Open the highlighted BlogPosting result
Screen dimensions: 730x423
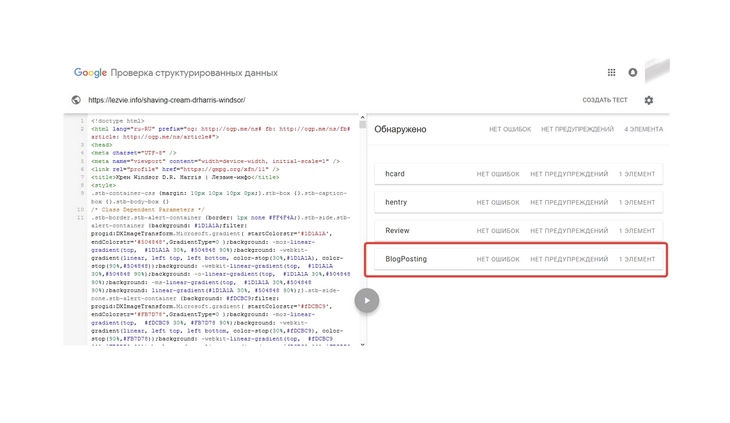tap(513, 259)
